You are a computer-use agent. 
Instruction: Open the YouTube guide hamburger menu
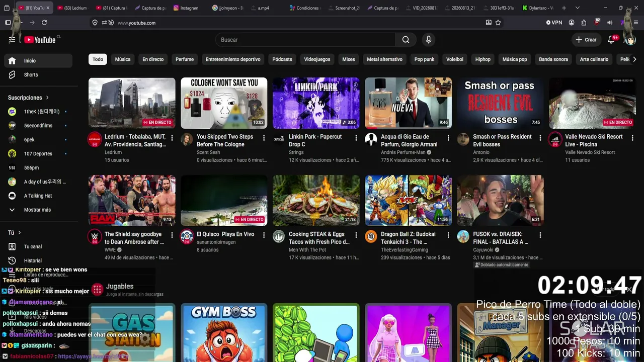[12, 40]
